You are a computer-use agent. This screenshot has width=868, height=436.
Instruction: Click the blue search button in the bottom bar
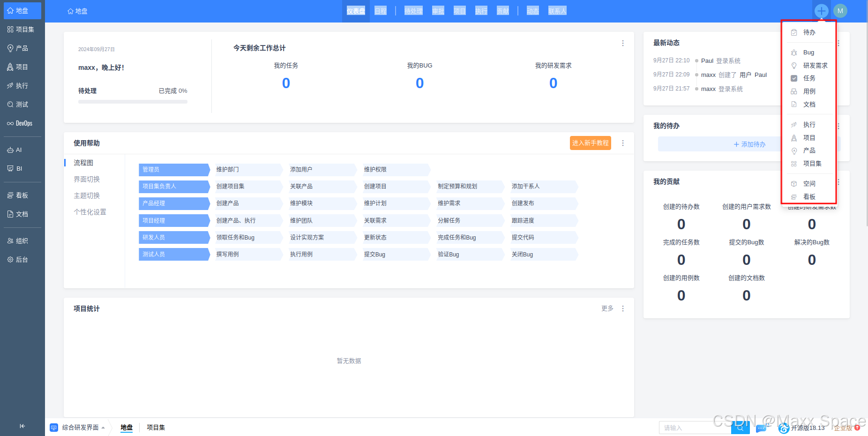coord(740,428)
